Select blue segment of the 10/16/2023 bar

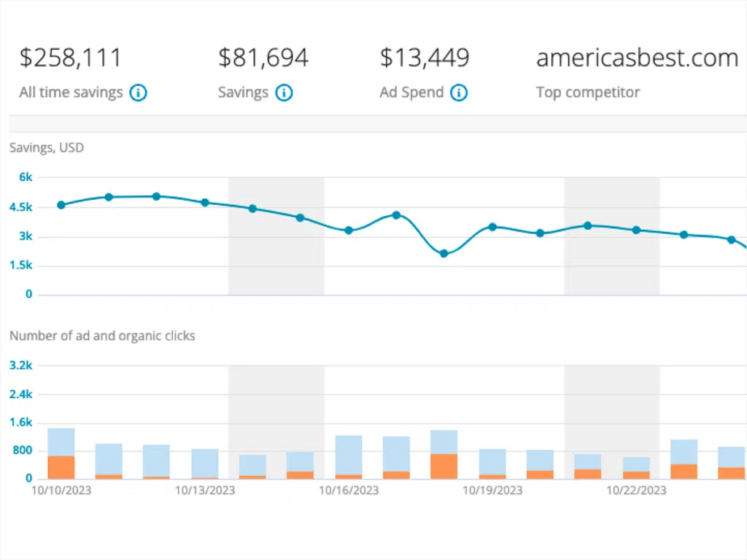click(349, 454)
